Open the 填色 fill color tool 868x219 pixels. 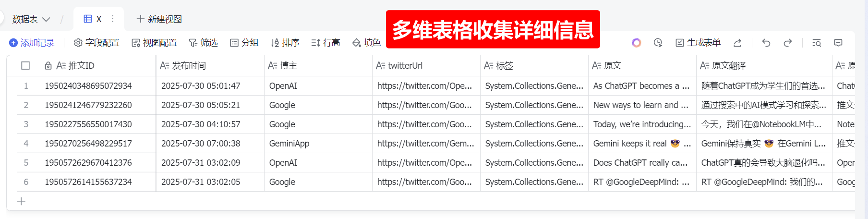point(366,43)
